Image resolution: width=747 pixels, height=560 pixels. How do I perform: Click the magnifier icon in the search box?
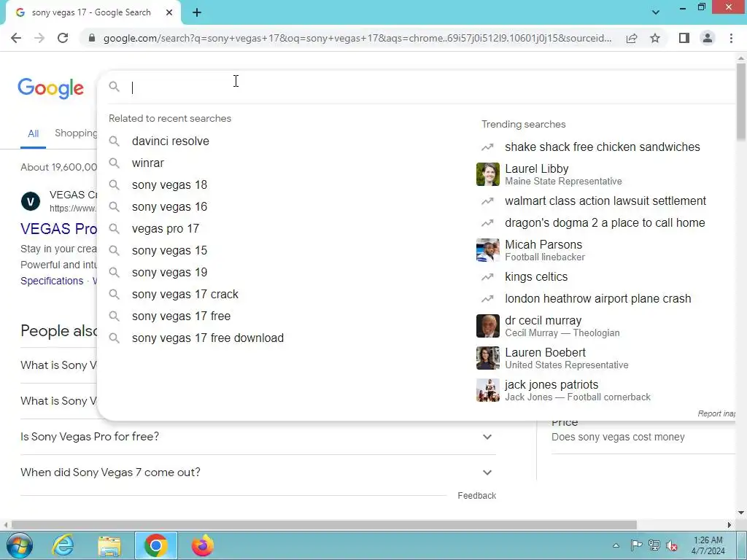point(114,87)
